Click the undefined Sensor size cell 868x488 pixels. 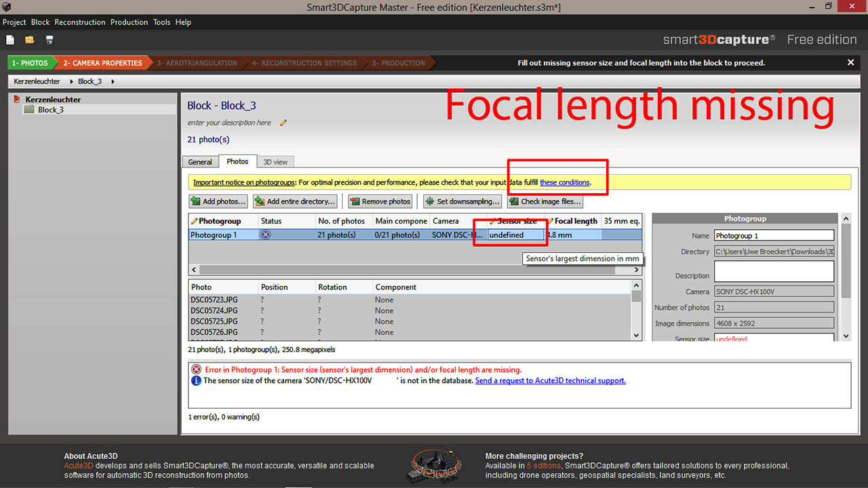pyautogui.click(x=517, y=235)
